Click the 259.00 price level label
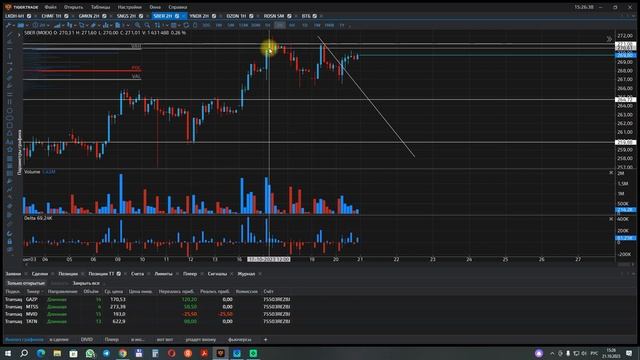 click(625, 142)
